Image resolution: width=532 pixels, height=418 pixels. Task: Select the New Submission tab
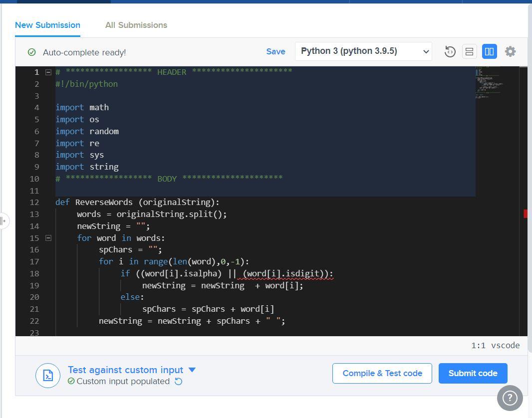(x=47, y=25)
